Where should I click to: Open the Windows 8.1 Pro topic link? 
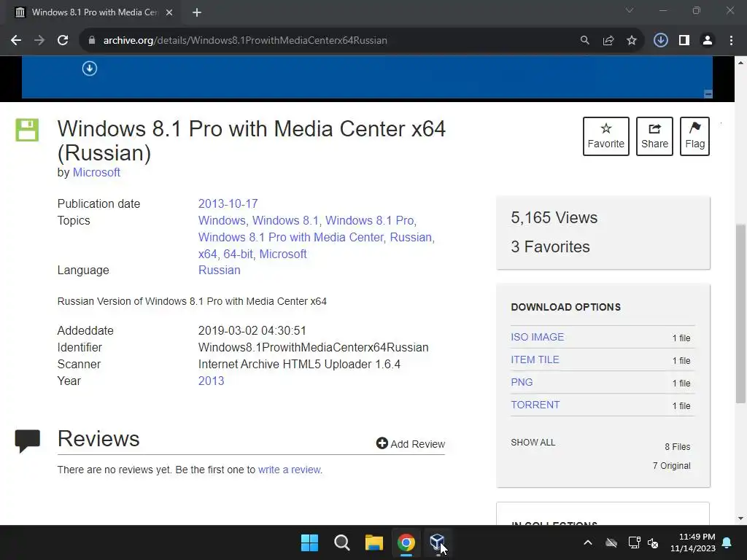(369, 220)
